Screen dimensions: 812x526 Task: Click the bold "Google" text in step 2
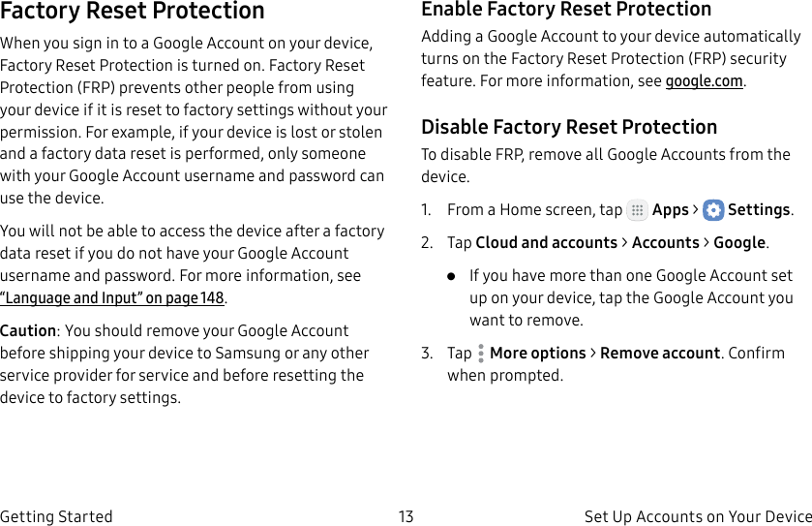click(739, 243)
